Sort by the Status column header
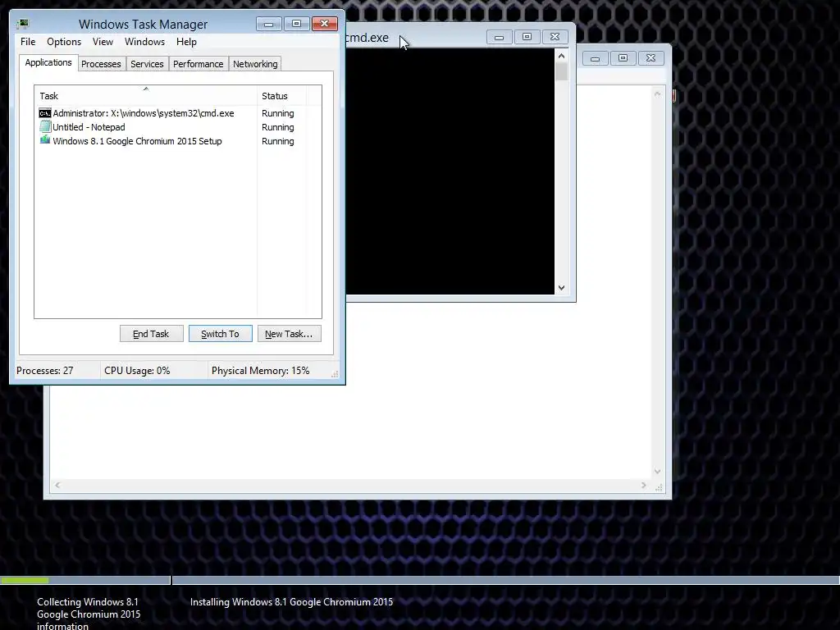The height and width of the screenshot is (630, 840). pyautogui.click(x=281, y=96)
